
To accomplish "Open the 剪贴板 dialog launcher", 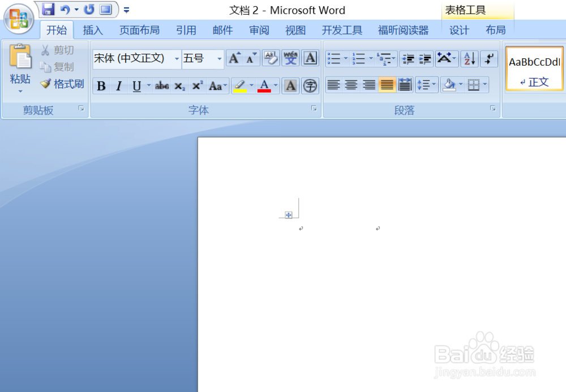I will (x=81, y=108).
